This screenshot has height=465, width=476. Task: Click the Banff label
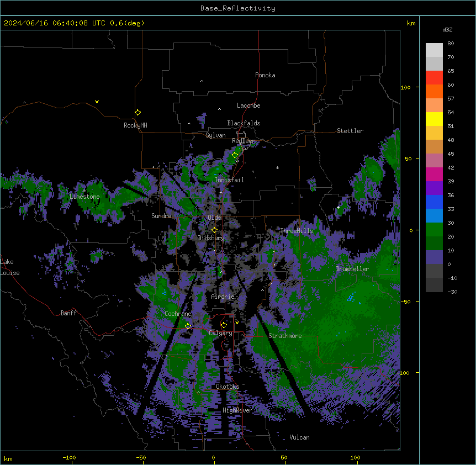pos(68,313)
